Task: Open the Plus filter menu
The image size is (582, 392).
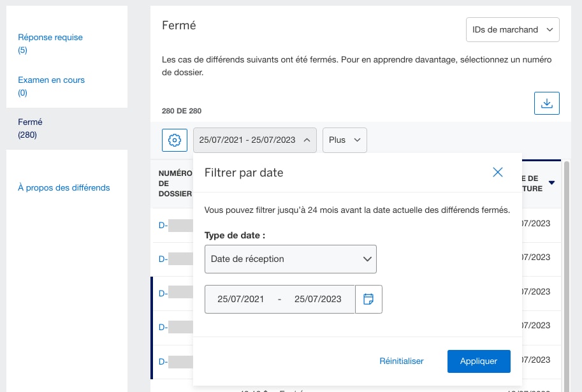Action: point(344,140)
